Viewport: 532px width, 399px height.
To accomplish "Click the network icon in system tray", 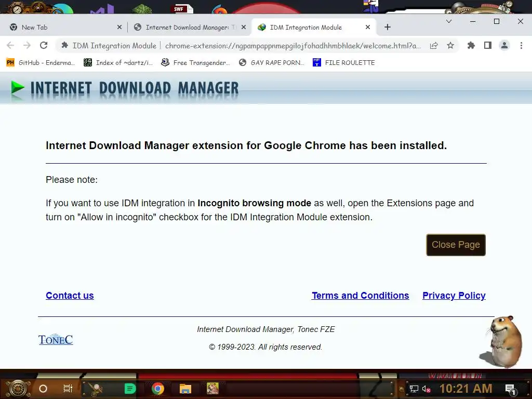I will coord(414,389).
